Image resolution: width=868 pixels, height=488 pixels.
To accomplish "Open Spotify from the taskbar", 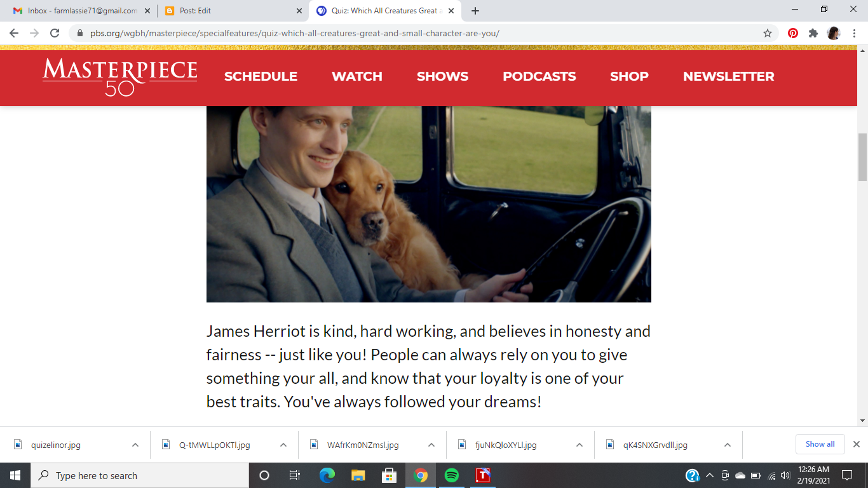I will tap(451, 475).
